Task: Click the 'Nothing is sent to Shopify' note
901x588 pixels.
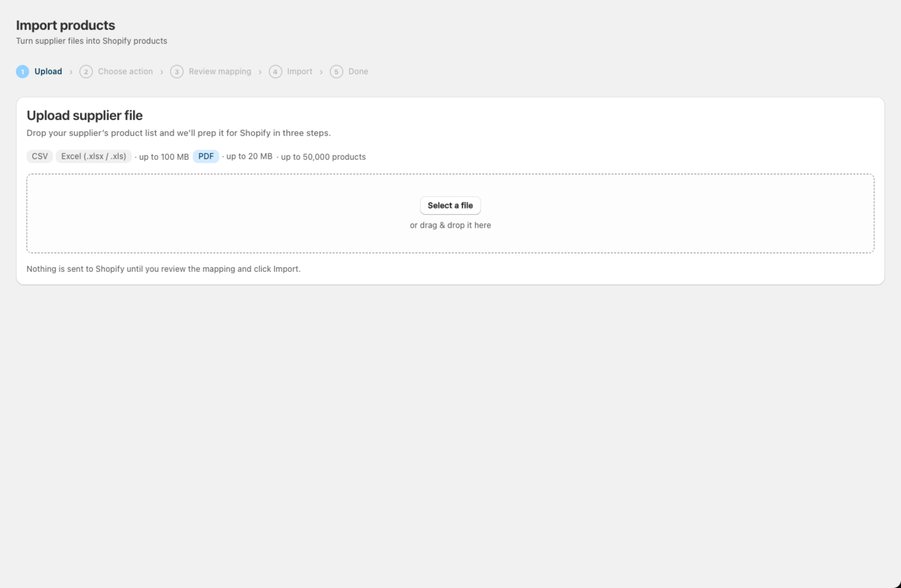Action: (163, 269)
